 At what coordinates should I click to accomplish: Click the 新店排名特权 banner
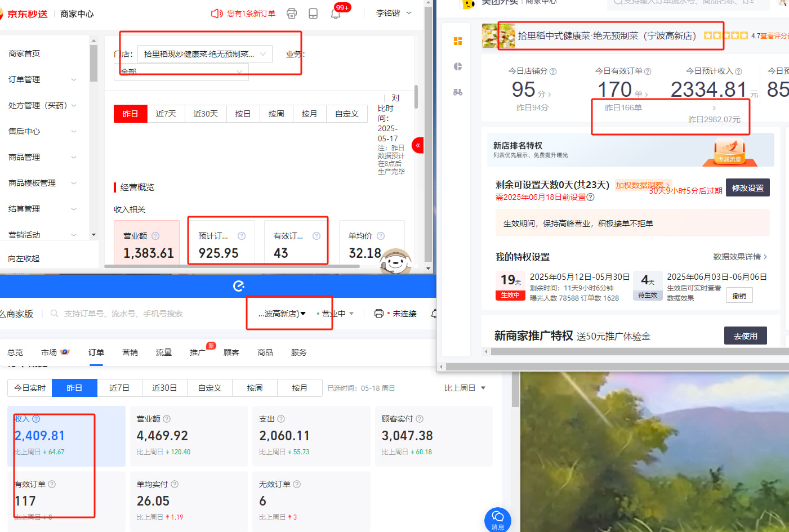tap(631, 150)
